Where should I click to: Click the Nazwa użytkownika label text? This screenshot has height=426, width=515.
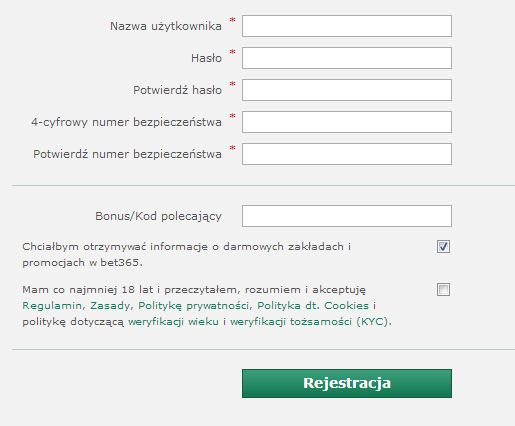[166, 26]
